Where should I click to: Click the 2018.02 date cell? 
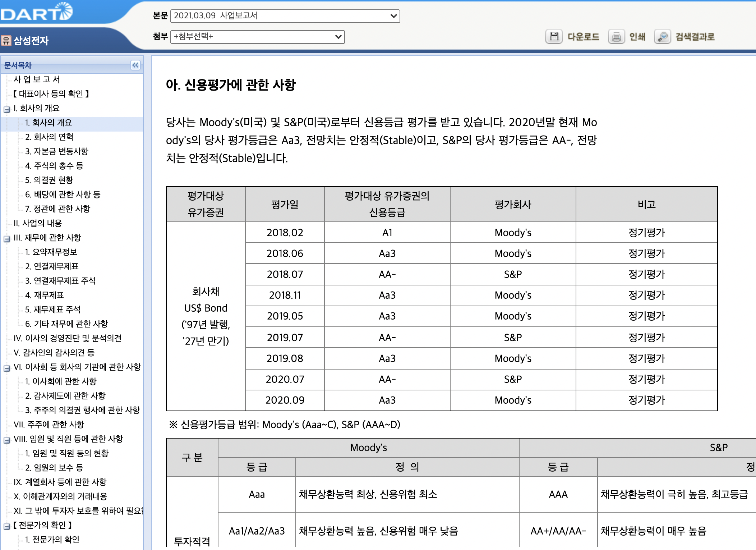[x=285, y=233]
